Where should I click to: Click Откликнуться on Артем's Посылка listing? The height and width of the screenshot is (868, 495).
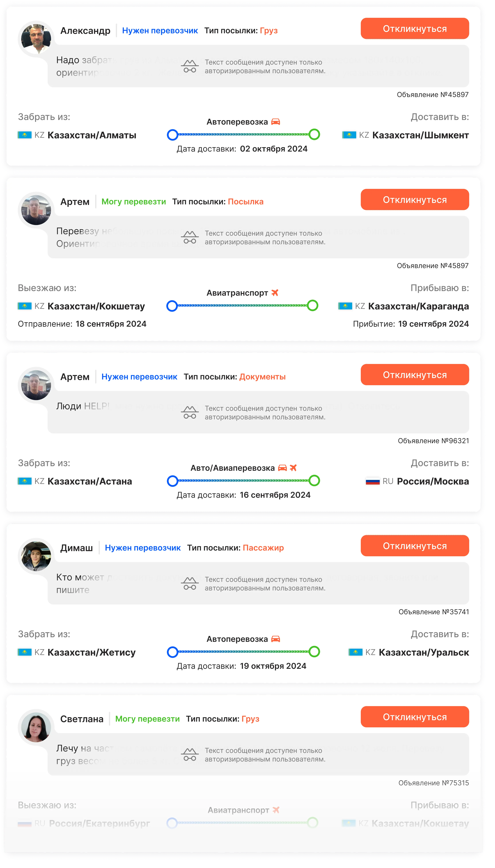click(x=422, y=203)
